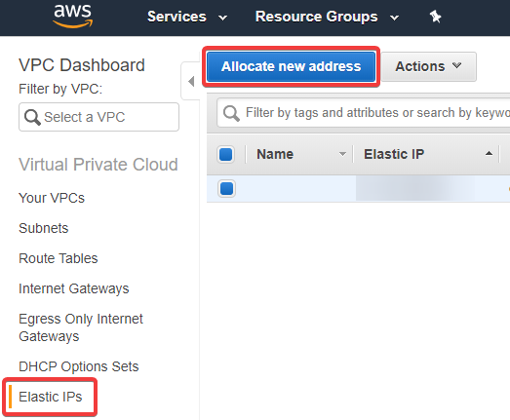Open the VPC Dashboard link
The height and width of the screenshot is (420, 510).
pyautogui.click(x=82, y=65)
